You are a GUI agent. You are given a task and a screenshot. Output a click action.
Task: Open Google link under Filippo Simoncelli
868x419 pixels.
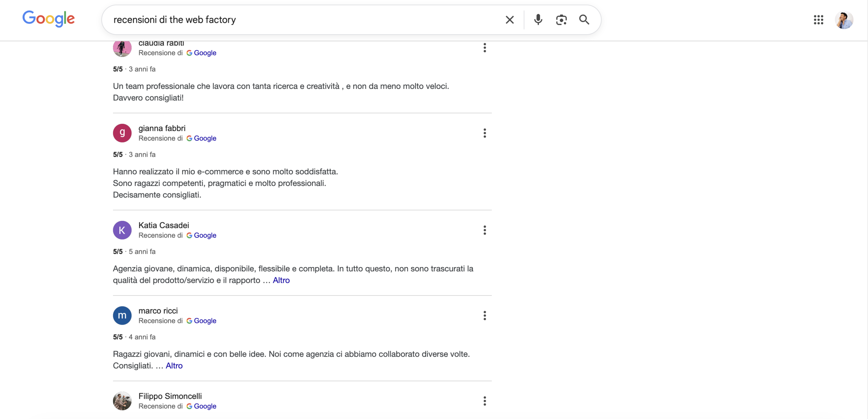[205, 406]
